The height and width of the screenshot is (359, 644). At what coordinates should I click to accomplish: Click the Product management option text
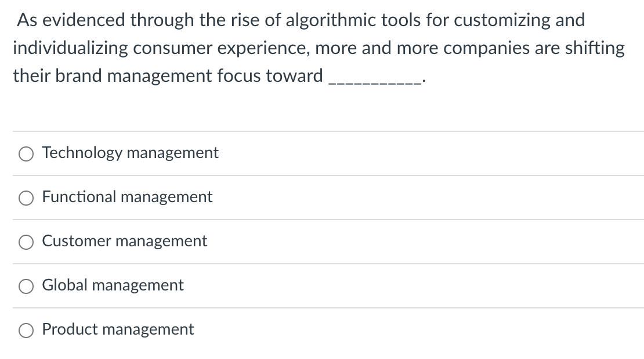point(118,330)
